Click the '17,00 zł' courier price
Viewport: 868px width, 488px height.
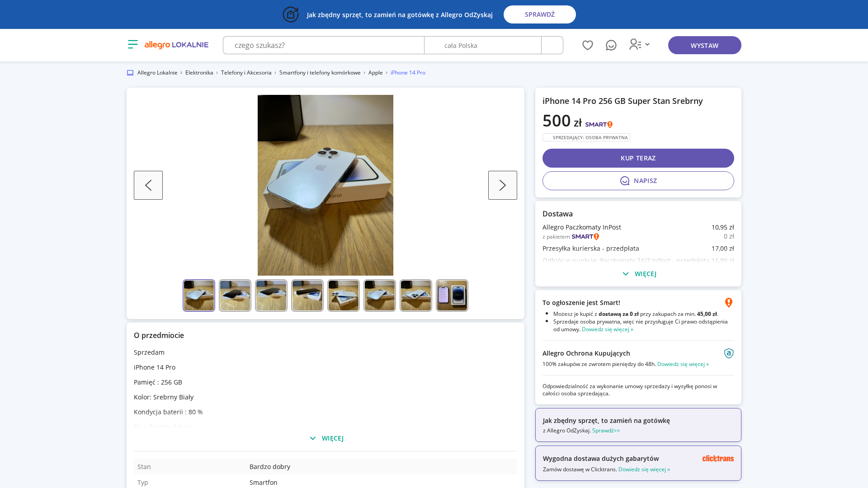(x=723, y=249)
